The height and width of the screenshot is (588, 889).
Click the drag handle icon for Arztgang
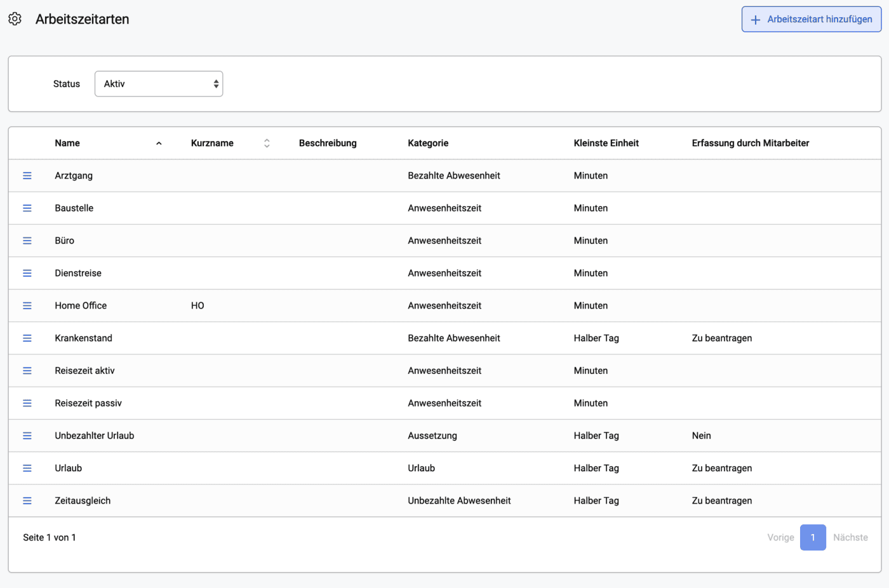27,176
